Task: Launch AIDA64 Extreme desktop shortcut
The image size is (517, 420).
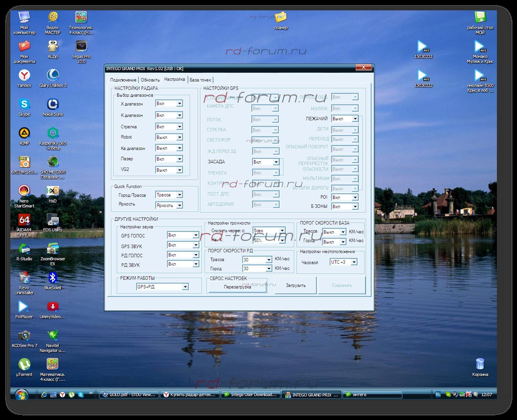Action: coord(24,220)
